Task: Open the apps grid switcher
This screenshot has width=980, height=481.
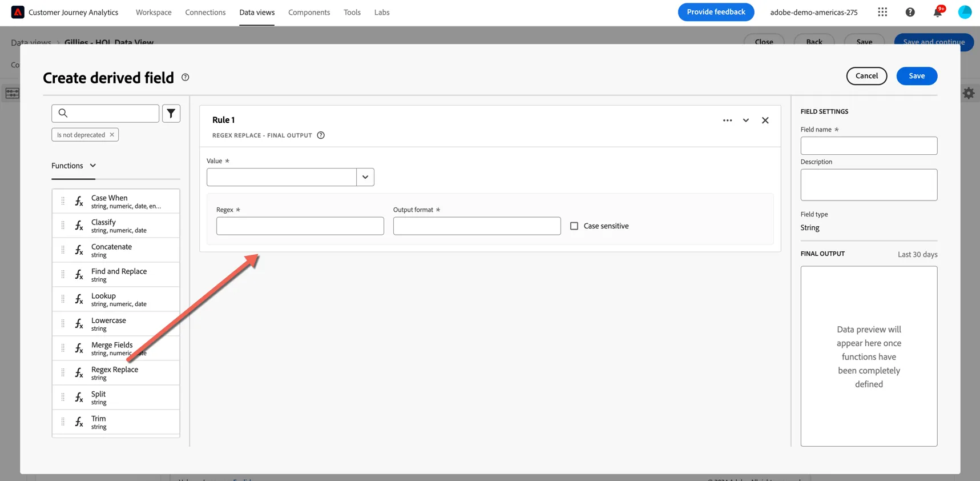Action: tap(882, 12)
